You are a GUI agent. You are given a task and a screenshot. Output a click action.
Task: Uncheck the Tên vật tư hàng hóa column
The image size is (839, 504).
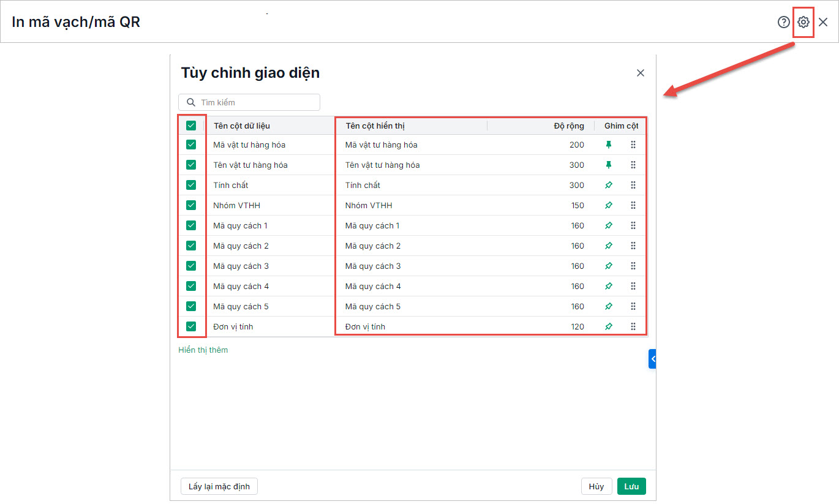[191, 165]
